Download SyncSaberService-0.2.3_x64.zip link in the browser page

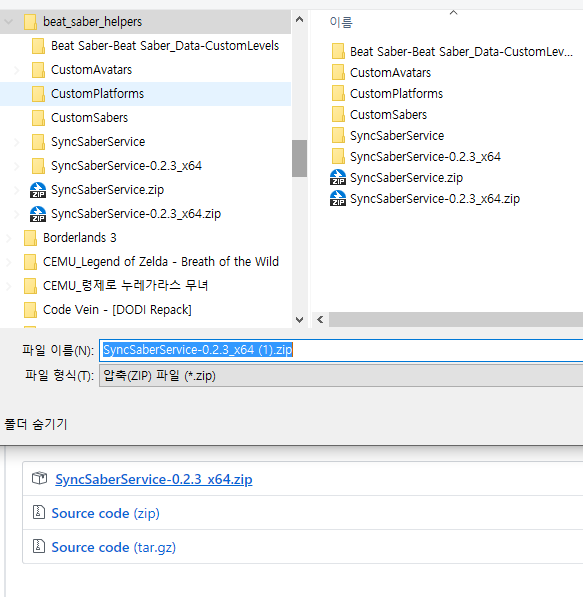[x=153, y=479]
